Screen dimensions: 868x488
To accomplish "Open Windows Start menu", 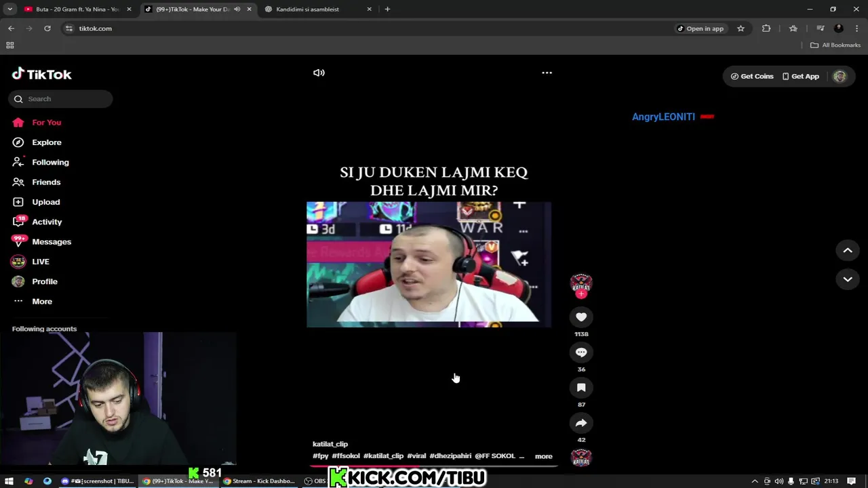I will pos(9,481).
